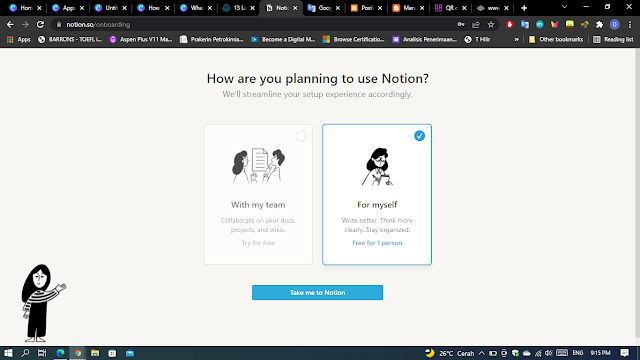Open the "Aspen Plus V11" bookmark

pos(141,39)
